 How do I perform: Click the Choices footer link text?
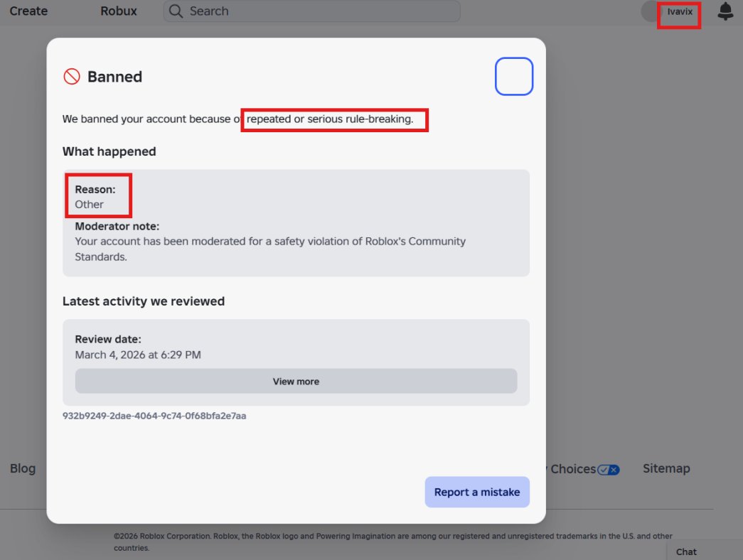pyautogui.click(x=572, y=469)
